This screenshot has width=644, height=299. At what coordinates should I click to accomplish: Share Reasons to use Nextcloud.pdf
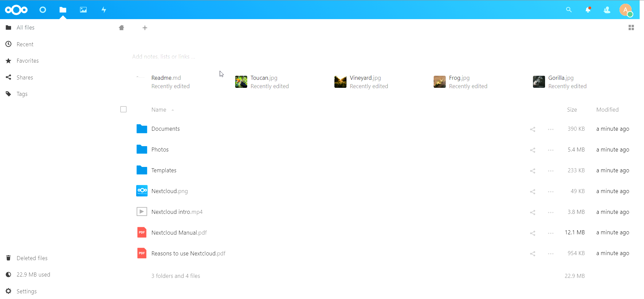coord(533,254)
